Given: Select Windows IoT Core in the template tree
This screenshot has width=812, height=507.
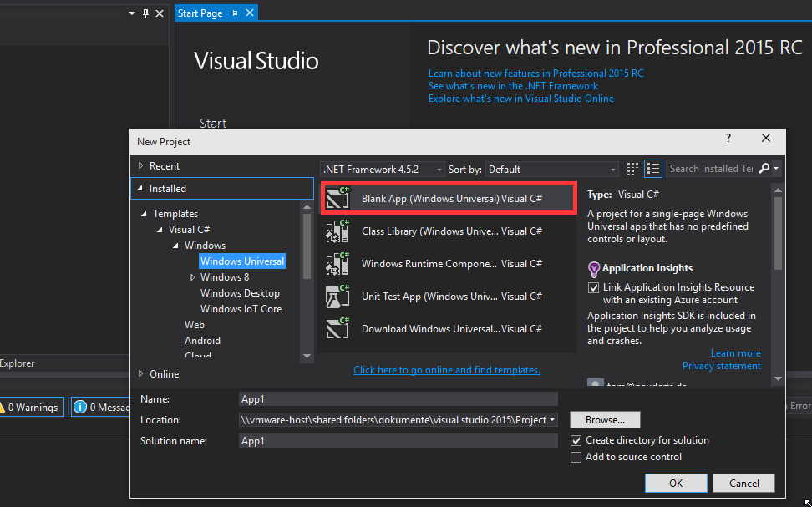Looking at the screenshot, I should point(241,309).
